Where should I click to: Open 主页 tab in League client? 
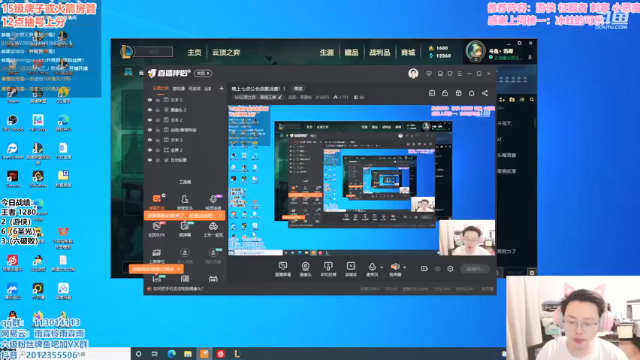tap(194, 52)
